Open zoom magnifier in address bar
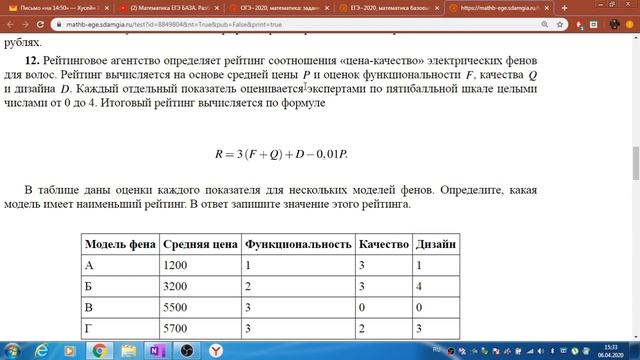 (x=544, y=24)
